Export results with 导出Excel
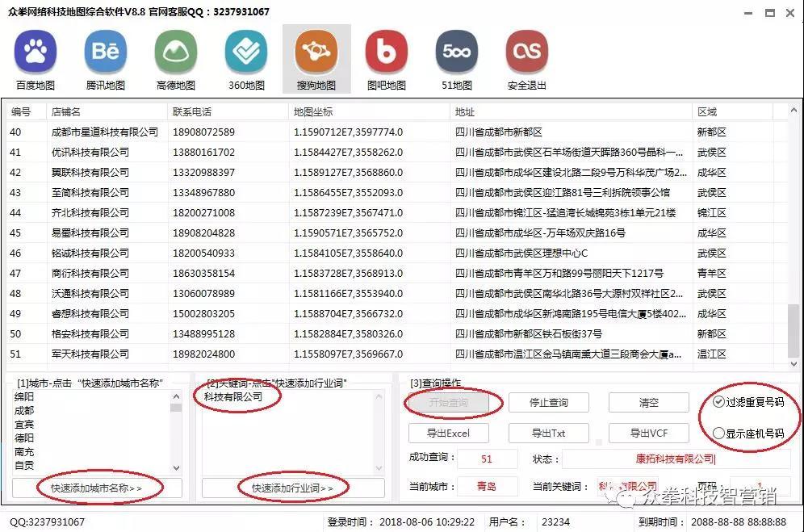Viewport: 804px width, 532px height. click(449, 433)
